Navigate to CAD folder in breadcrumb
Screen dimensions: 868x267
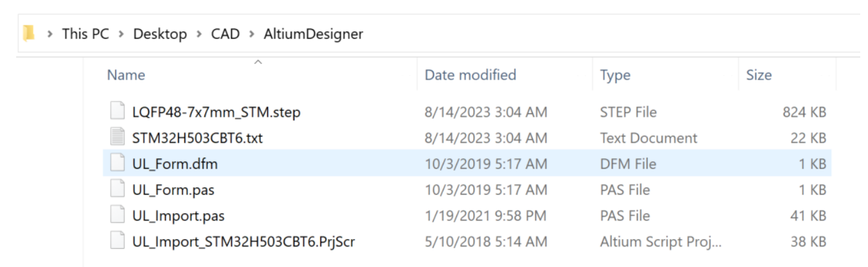(225, 34)
